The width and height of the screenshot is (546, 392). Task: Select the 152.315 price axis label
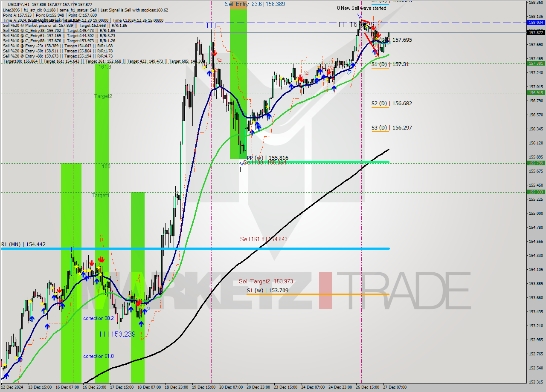(x=536, y=382)
